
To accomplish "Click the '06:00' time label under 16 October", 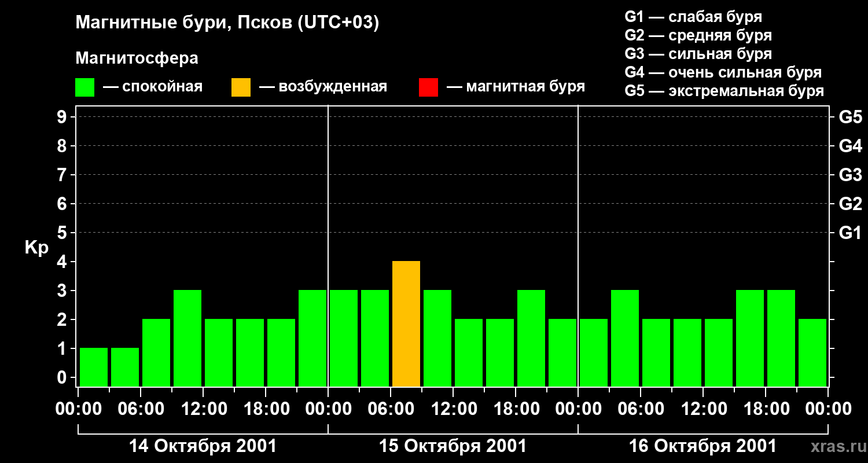I will (641, 409).
